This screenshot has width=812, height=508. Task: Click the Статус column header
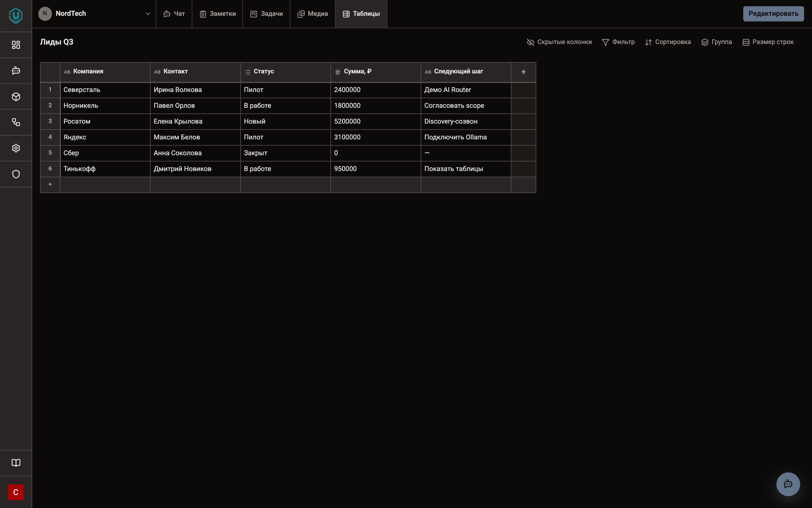click(286, 72)
